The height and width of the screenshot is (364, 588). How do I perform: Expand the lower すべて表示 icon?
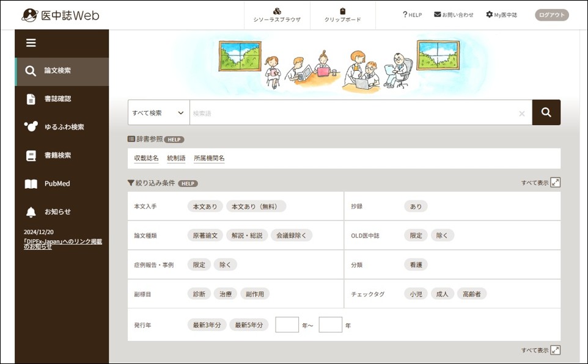point(556,350)
